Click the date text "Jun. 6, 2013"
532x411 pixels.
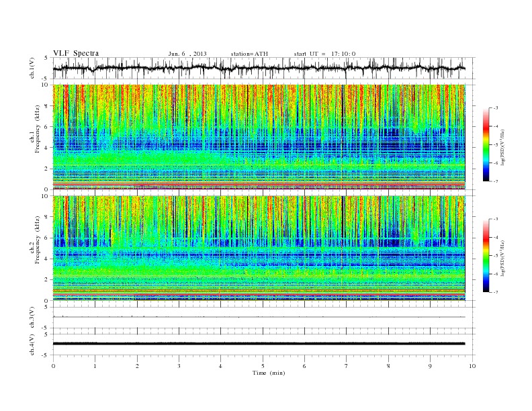[187, 54]
